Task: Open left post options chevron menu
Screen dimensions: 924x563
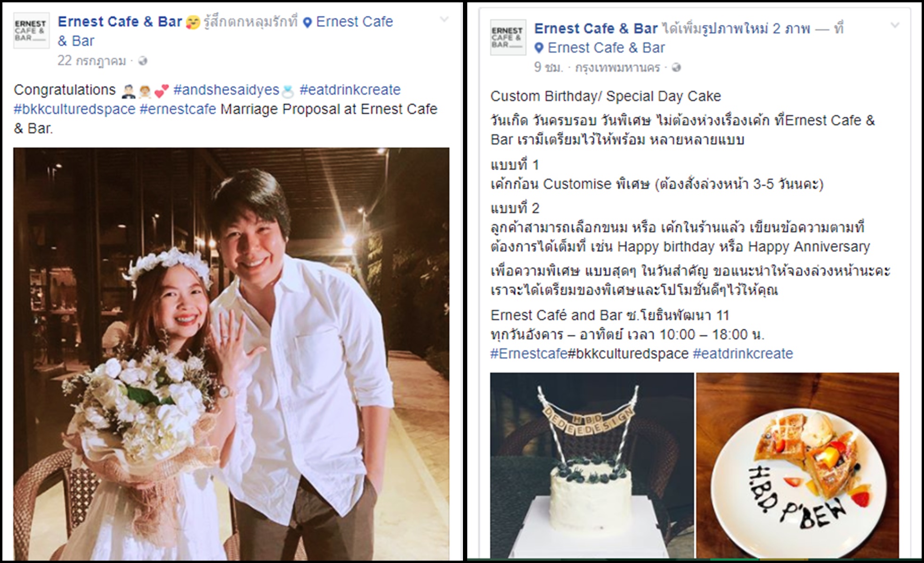Action: [444, 19]
